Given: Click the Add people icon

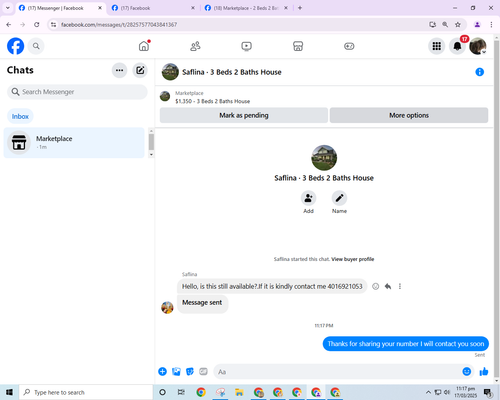Looking at the screenshot, I should coord(308,198).
